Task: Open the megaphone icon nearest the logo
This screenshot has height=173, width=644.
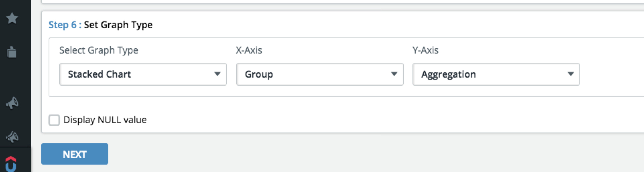Action: click(12, 137)
